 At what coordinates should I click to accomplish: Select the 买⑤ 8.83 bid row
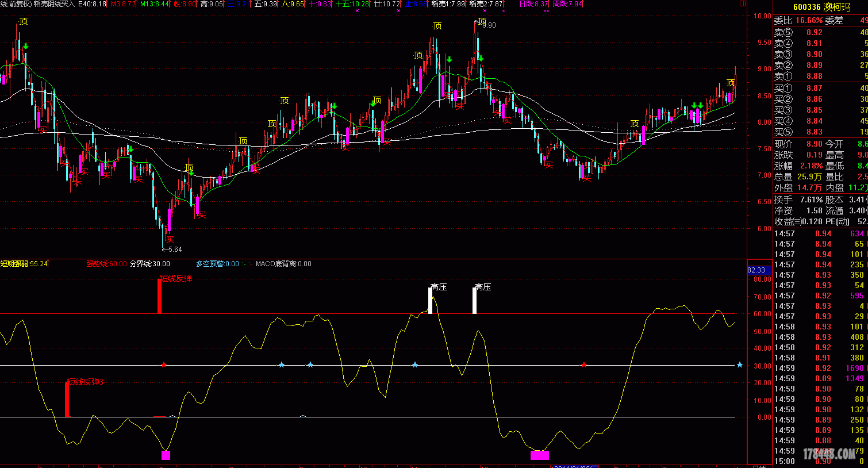(x=821, y=132)
